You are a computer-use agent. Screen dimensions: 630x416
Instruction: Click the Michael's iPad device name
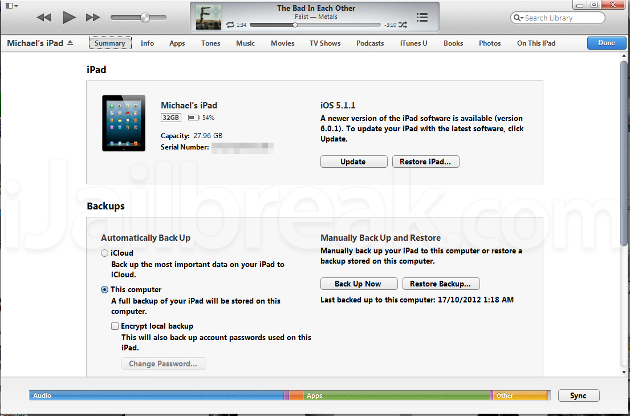189,105
